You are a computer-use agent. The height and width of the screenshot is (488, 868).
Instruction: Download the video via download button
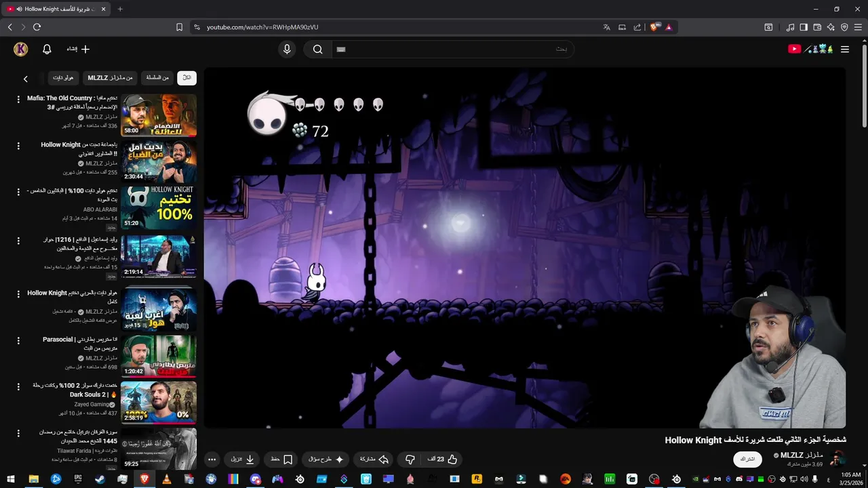point(242,460)
